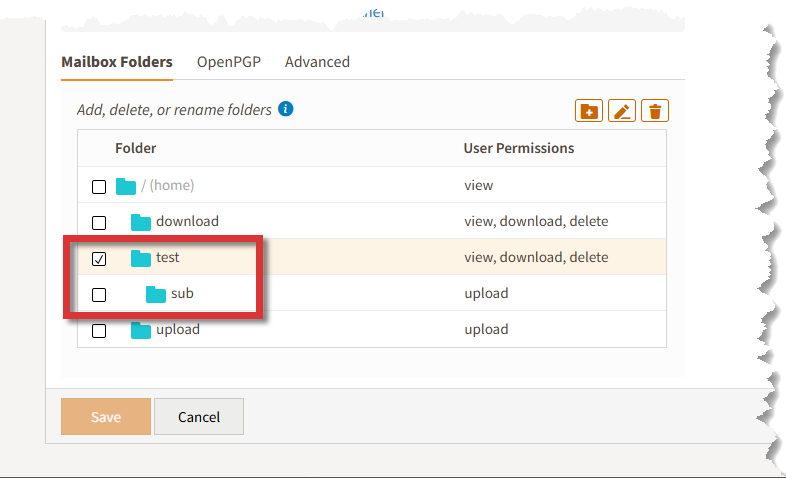Viewport: 786px width, 478px height.
Task: Click the Cancel button
Action: [x=199, y=416]
